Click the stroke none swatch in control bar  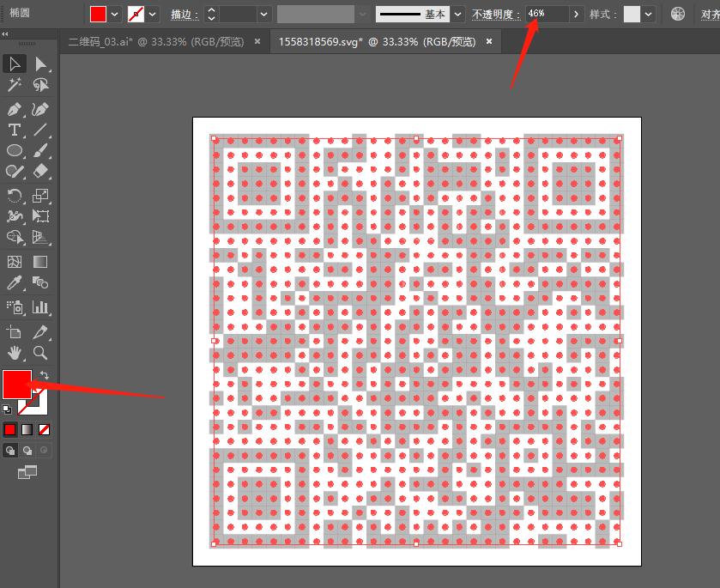point(136,15)
